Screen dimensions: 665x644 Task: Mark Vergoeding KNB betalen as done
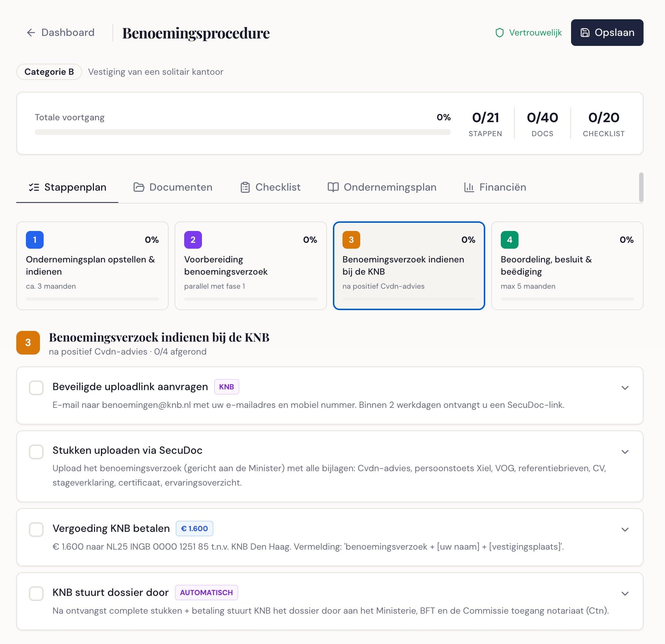tap(36, 529)
